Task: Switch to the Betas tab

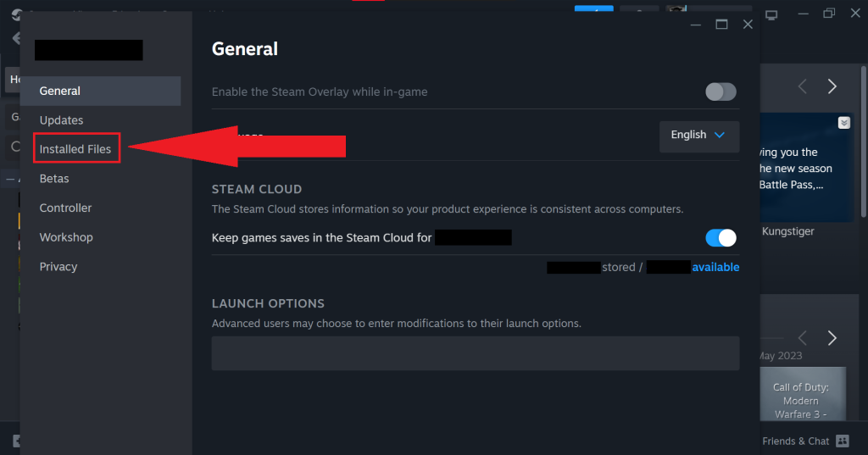Action: point(54,179)
